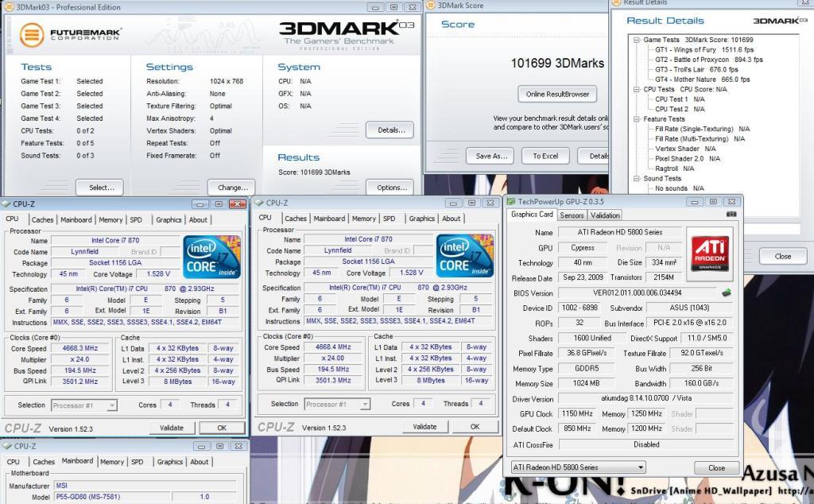Click Options... button under Results
This screenshot has height=504, width=814.
click(x=390, y=188)
